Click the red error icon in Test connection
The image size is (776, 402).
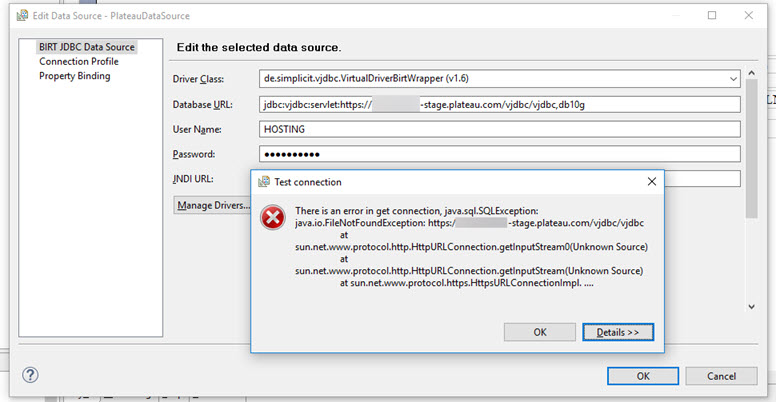[273, 217]
